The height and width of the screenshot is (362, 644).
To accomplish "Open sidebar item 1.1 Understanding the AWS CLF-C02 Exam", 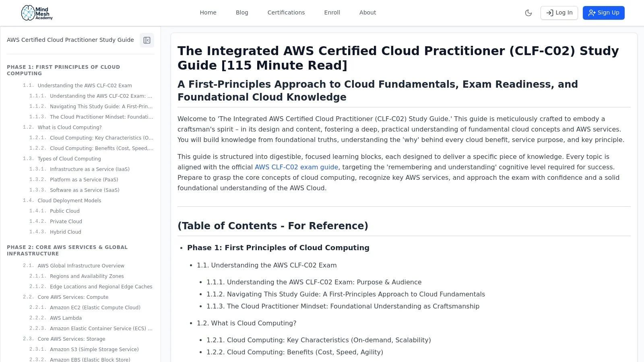I will (x=85, y=86).
